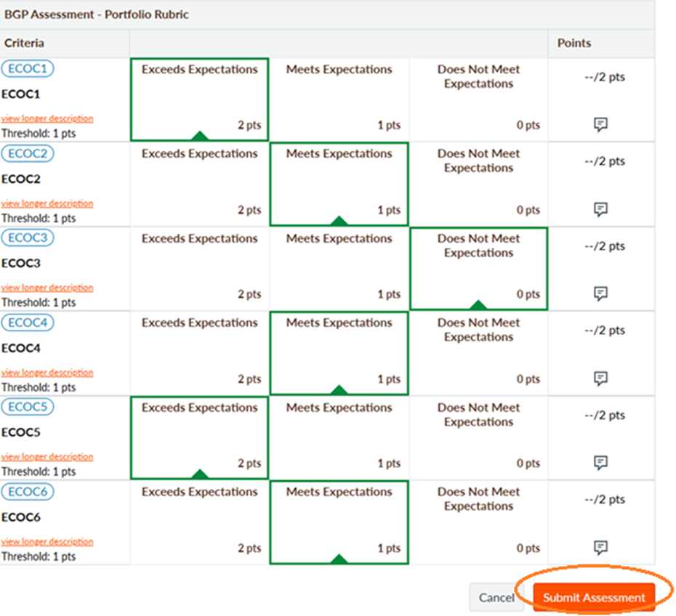Click the Cancel button
Viewport: 676px width, 616px height.
point(496,597)
